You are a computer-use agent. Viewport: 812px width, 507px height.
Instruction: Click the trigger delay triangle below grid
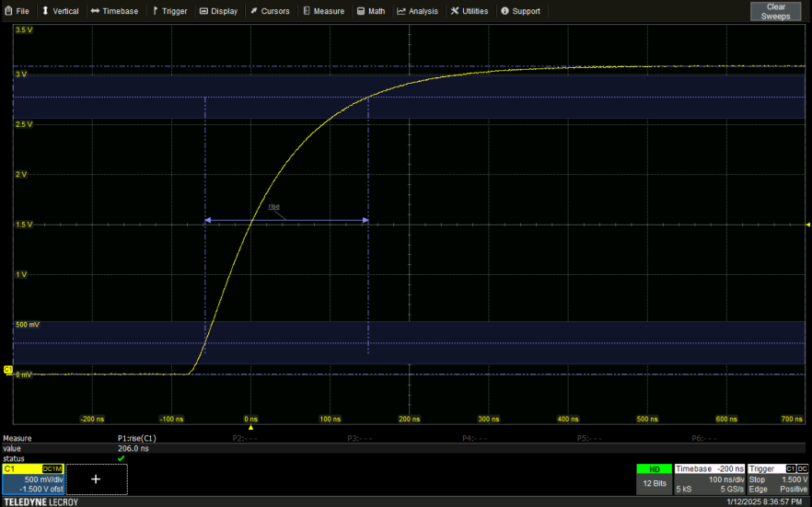250,427
